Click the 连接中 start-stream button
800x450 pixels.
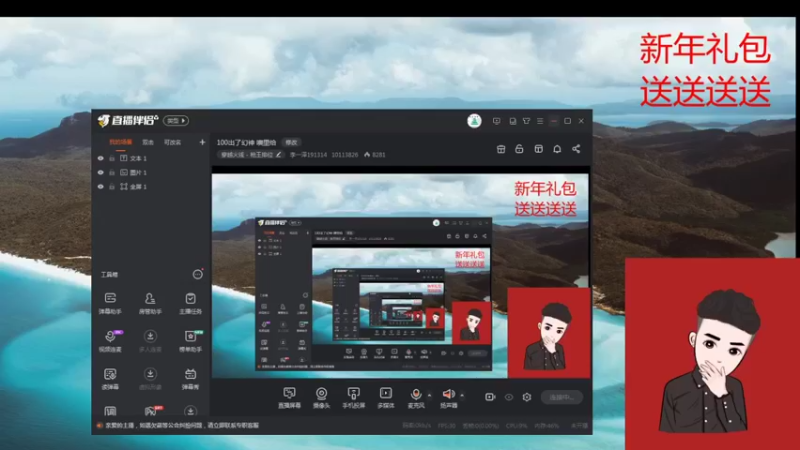tap(562, 397)
